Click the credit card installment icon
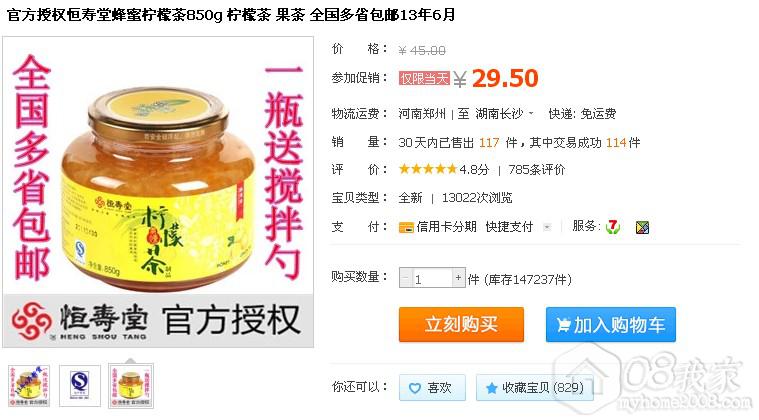The width and height of the screenshot is (759, 420). [x=406, y=227]
